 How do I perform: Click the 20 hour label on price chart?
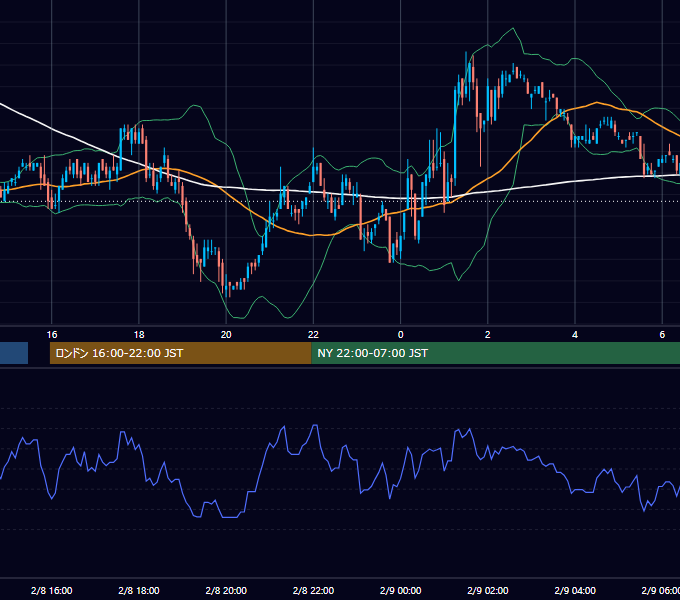(226, 334)
